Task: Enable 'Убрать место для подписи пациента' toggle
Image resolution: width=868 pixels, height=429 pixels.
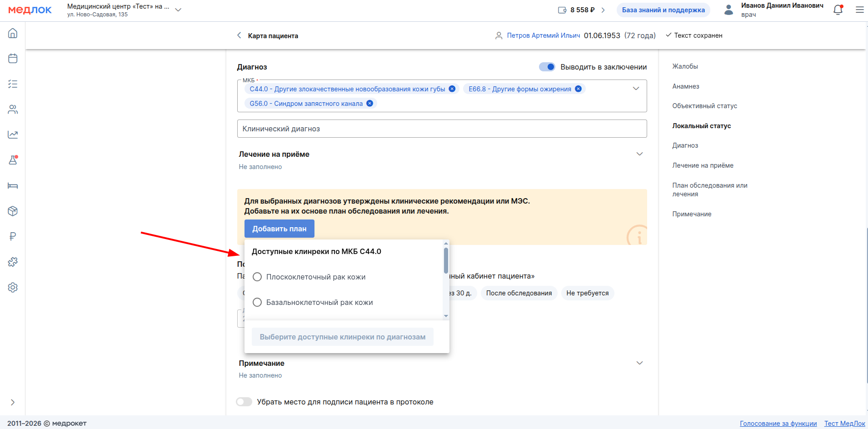Action: pyautogui.click(x=244, y=402)
